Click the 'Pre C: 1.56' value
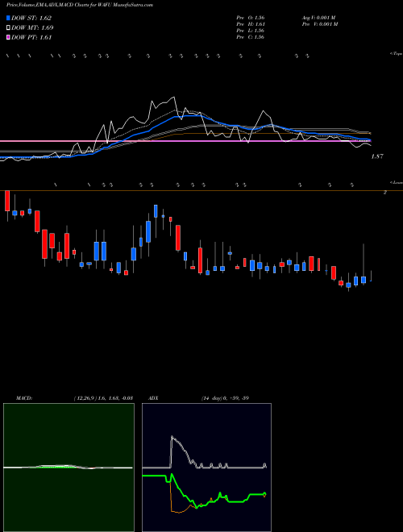The height and width of the screenshot is (532, 403). [251, 37]
